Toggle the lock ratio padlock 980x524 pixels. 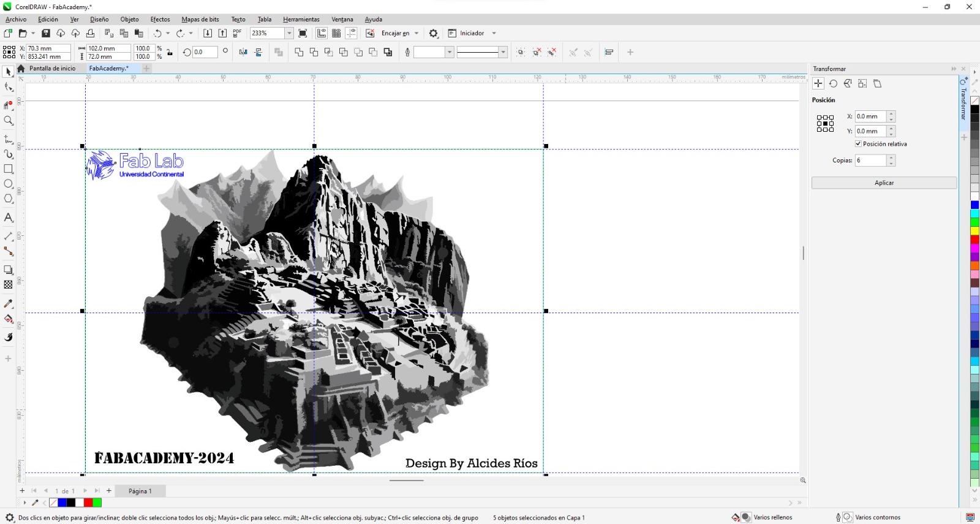click(170, 52)
